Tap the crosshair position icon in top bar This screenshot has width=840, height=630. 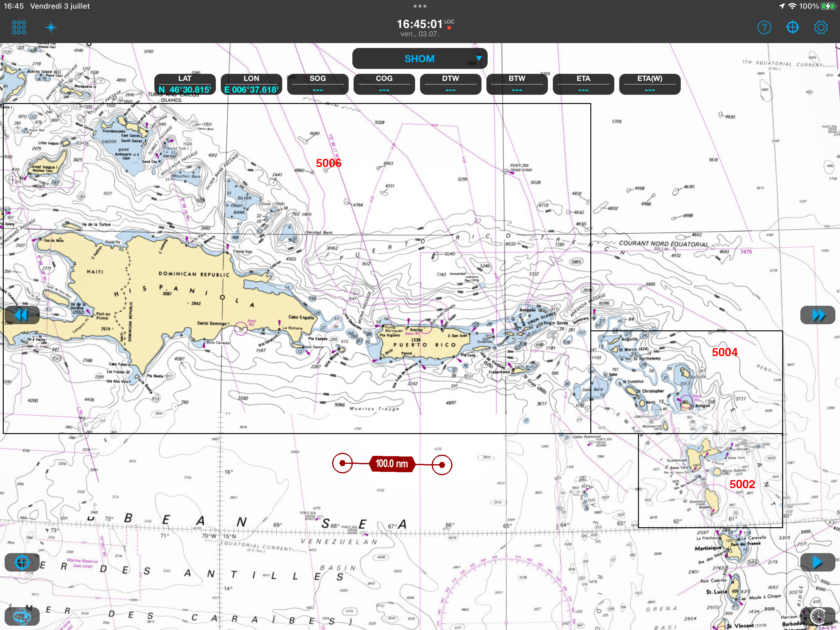pos(793,27)
